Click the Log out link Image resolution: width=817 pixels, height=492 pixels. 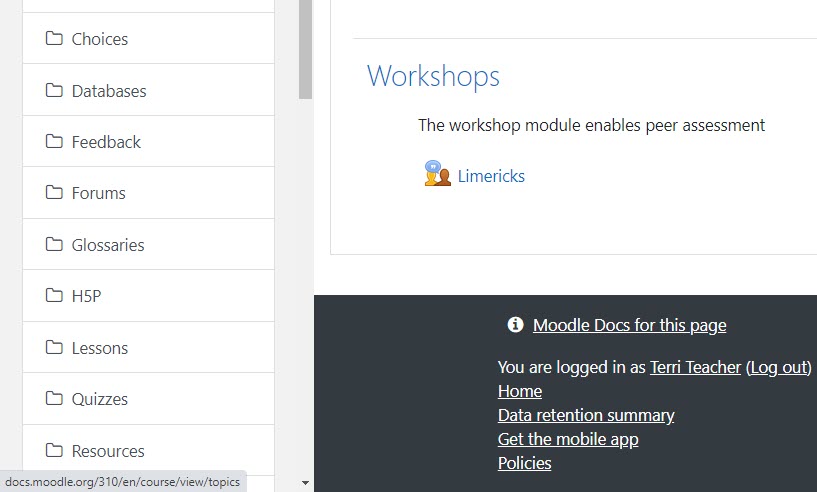tap(778, 367)
